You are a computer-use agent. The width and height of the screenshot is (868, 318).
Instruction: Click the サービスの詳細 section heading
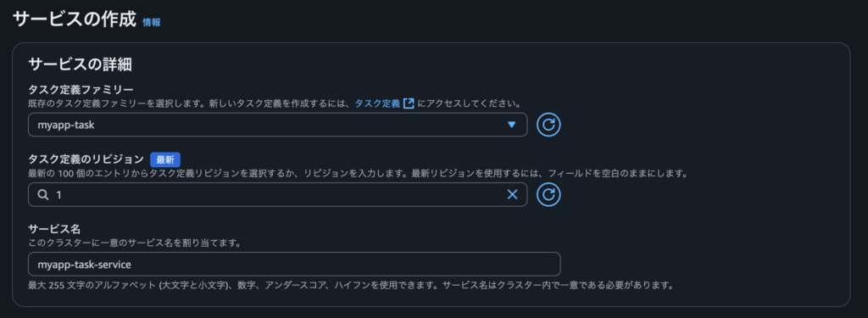(80, 64)
